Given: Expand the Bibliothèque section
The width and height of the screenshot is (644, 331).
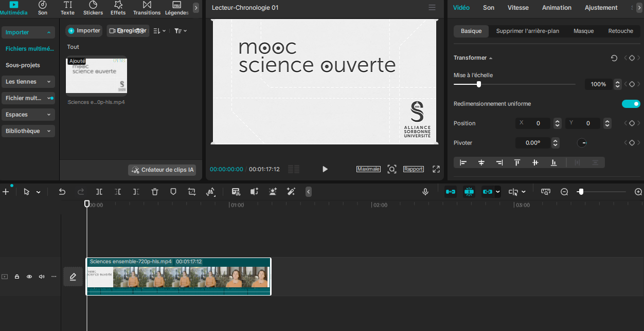Looking at the screenshot, I should pos(28,131).
